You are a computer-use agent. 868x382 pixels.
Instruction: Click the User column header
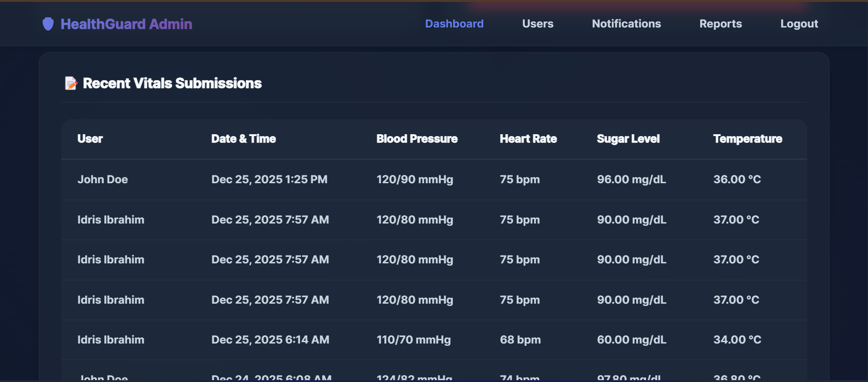[90, 139]
